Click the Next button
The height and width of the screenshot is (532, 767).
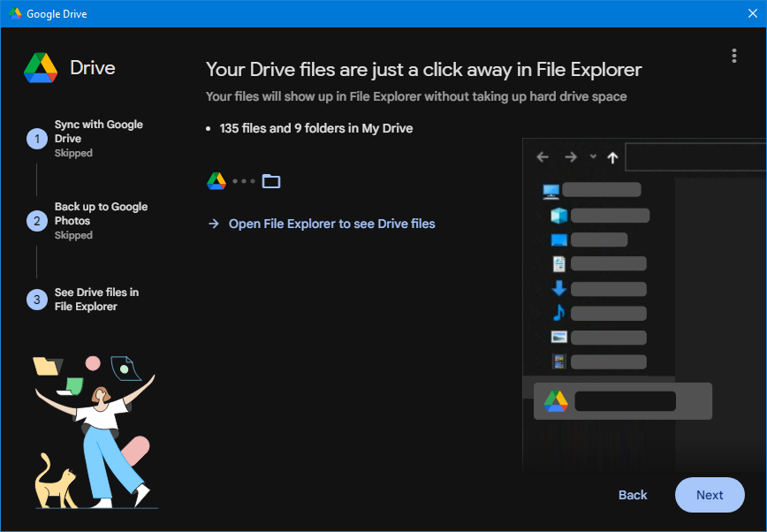pyautogui.click(x=710, y=495)
